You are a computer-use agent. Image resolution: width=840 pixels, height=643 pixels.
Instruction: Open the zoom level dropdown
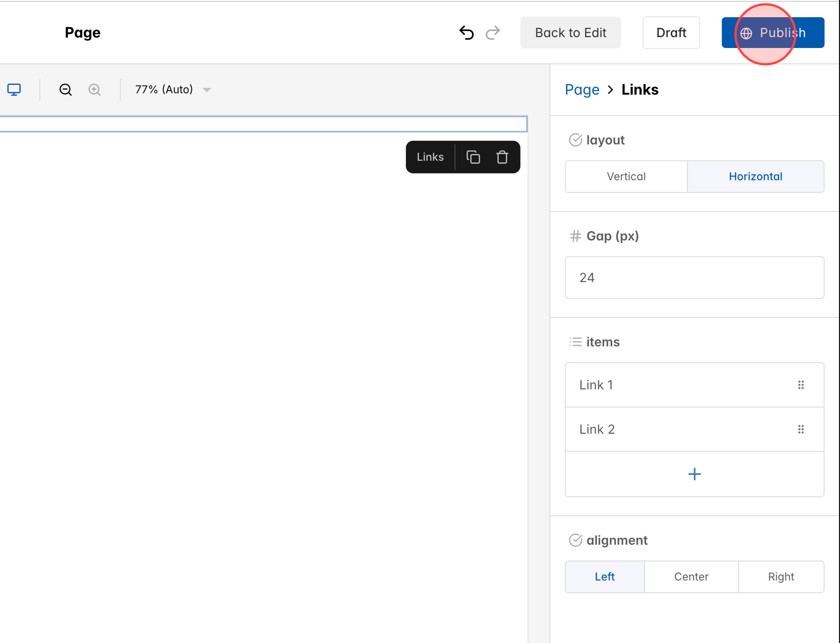pos(207,90)
